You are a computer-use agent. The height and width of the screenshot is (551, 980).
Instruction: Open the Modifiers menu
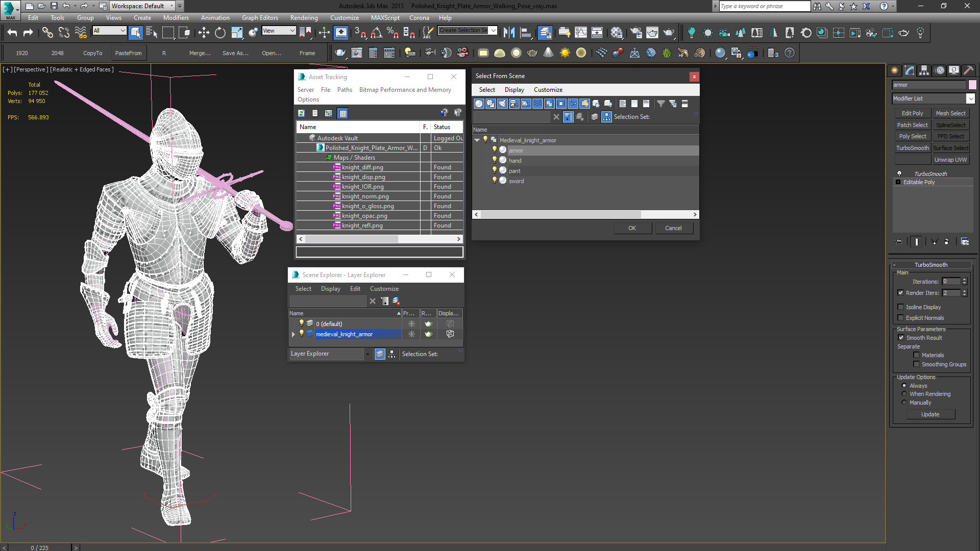[176, 18]
